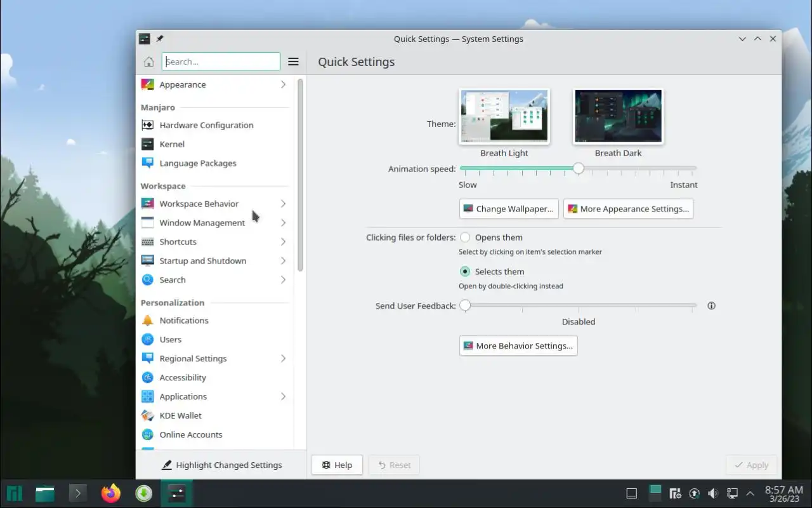Screen dimensions: 812x508
Task: Click into the Search input field
Action: point(221,62)
